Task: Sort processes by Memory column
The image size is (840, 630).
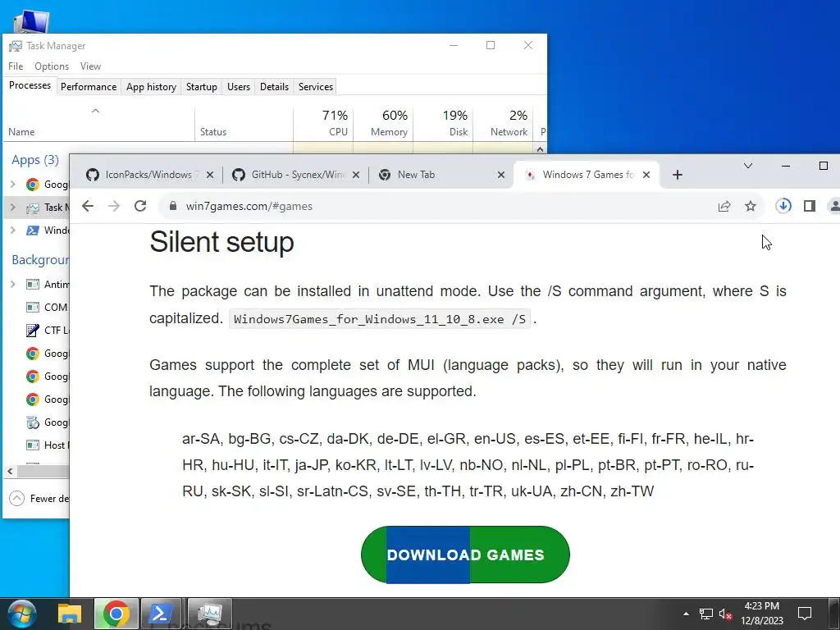Action: 383,123
